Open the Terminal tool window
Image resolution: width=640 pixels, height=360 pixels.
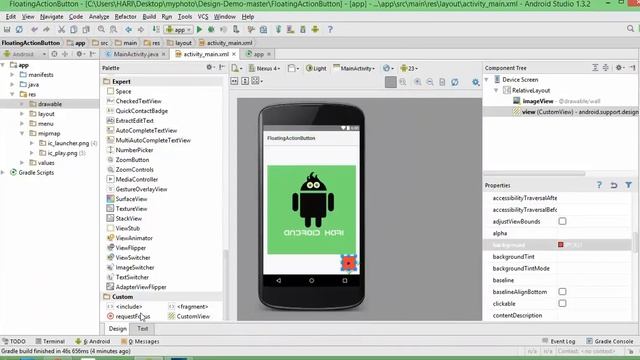[50, 341]
